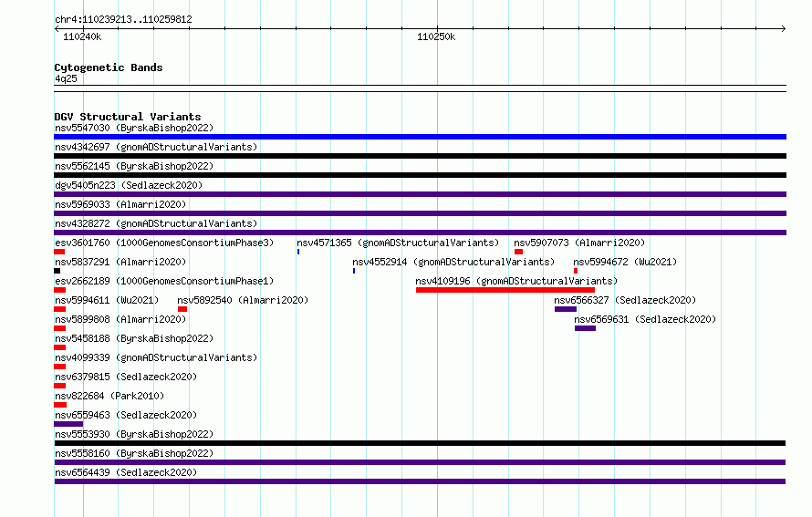This screenshot has height=517, width=812.
Task: Select the purple nsv6566327 variant glyph
Action: click(566, 309)
